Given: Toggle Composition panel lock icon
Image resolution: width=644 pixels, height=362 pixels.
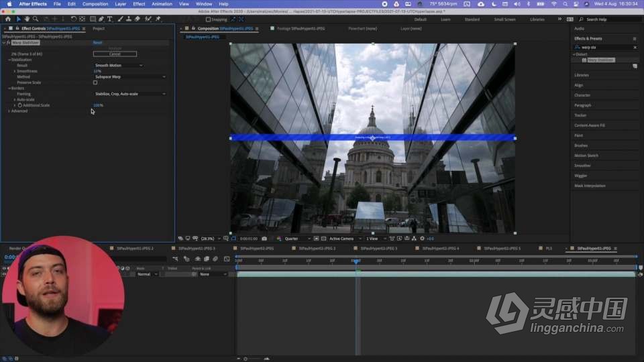Looking at the screenshot, I should (193, 28).
